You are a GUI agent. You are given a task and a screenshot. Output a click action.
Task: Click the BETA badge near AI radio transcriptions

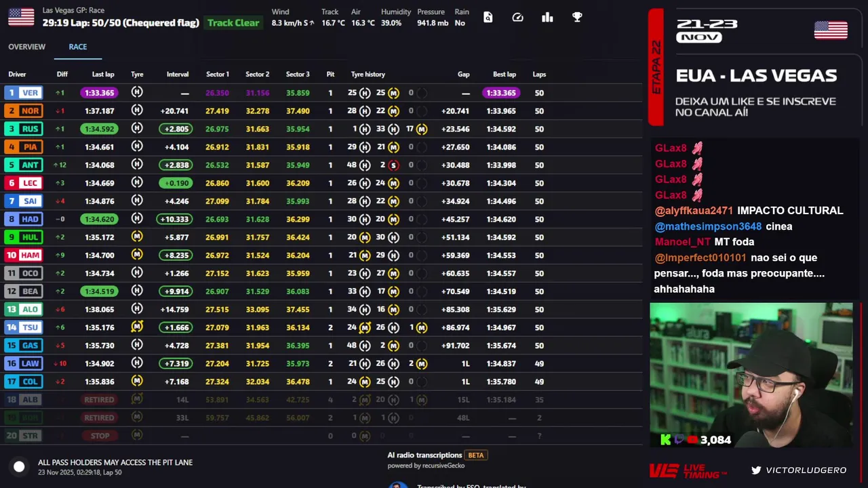click(x=476, y=455)
